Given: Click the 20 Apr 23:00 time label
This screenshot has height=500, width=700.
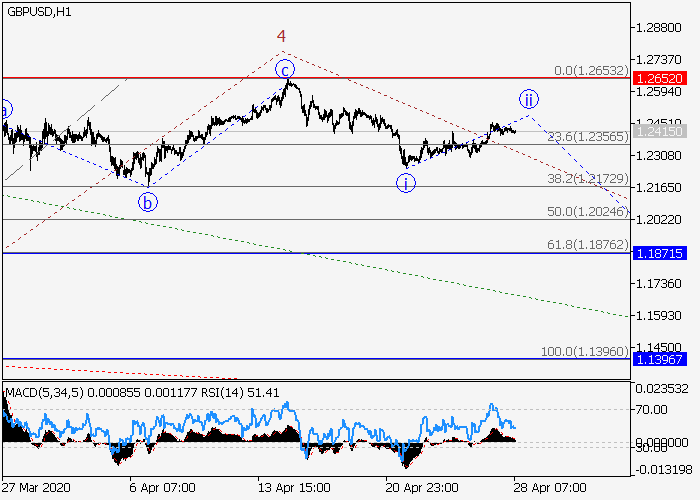Looking at the screenshot, I should (x=422, y=488).
